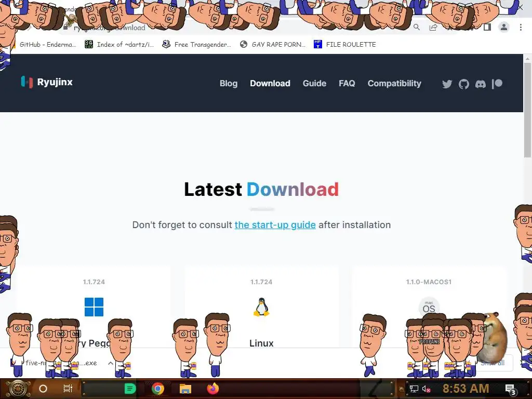Click the Chrome address bar URL
Screen dimensions: 532x399
pyautogui.click(x=109, y=28)
